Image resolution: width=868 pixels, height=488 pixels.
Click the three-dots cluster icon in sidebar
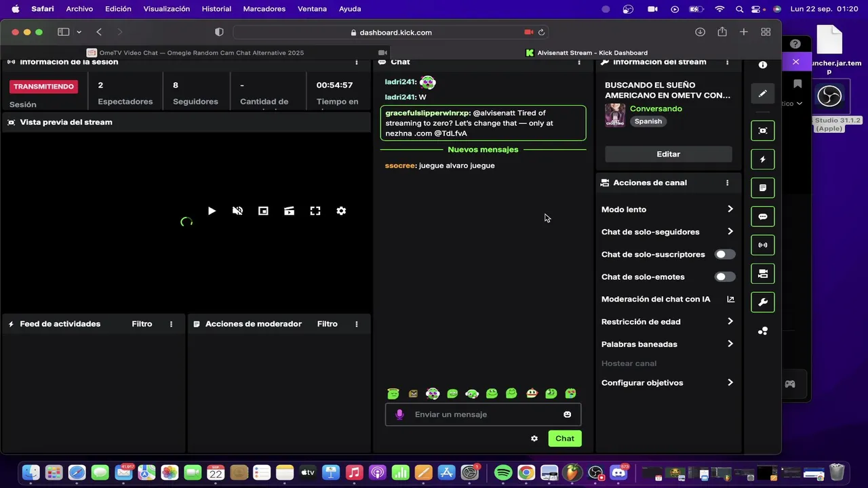tap(763, 331)
